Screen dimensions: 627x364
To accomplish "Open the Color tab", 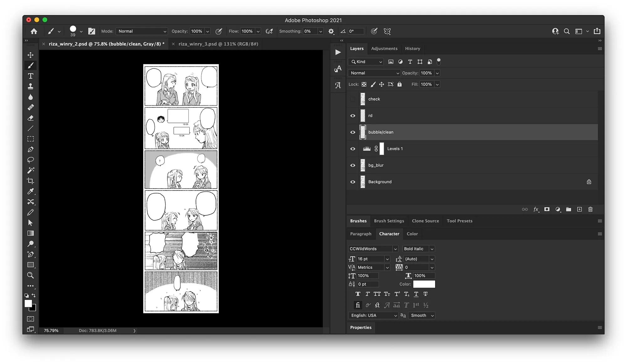I will (x=412, y=234).
